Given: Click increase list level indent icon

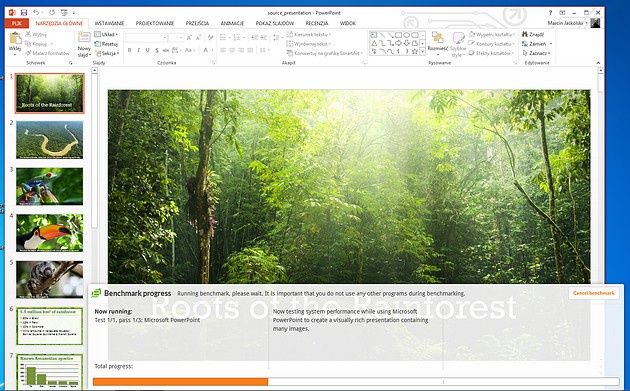Looking at the screenshot, I should [264, 38].
